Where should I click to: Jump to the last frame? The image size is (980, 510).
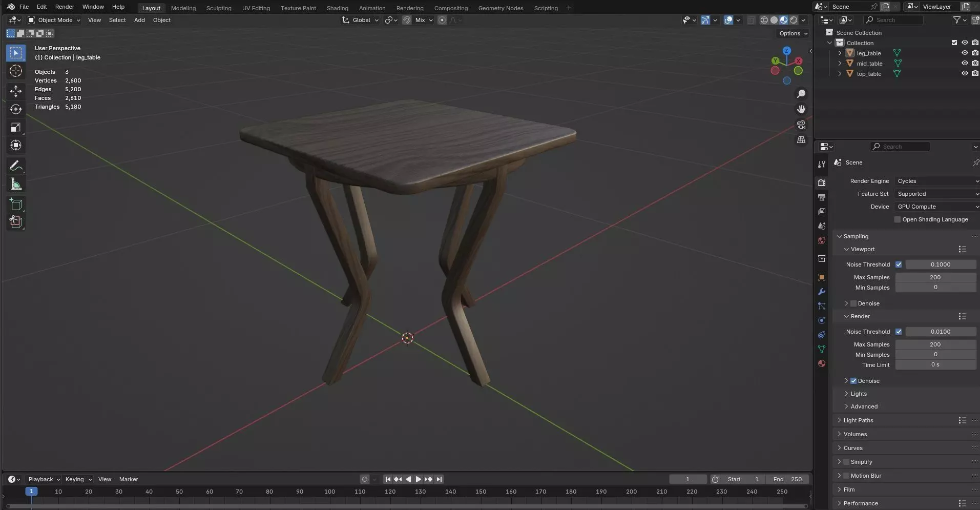pyautogui.click(x=439, y=479)
